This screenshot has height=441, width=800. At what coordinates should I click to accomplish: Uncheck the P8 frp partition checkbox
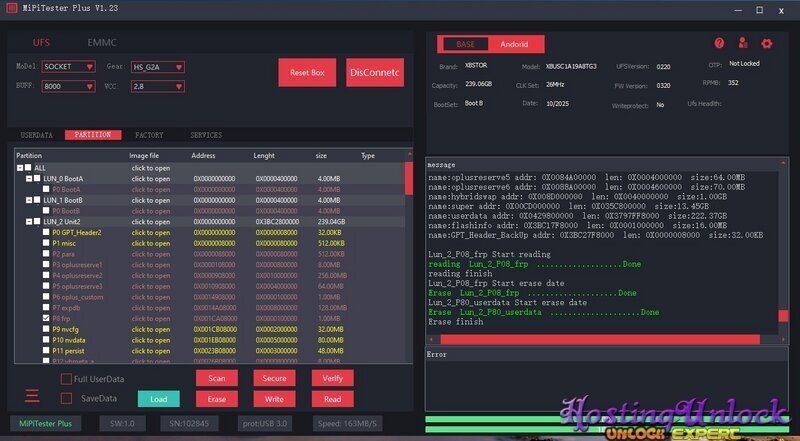point(46,318)
